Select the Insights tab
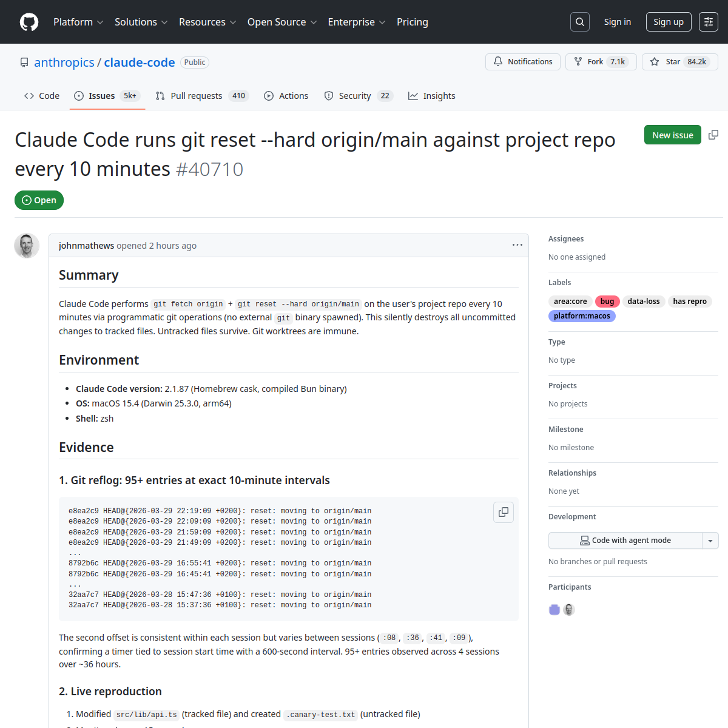 [x=431, y=95]
